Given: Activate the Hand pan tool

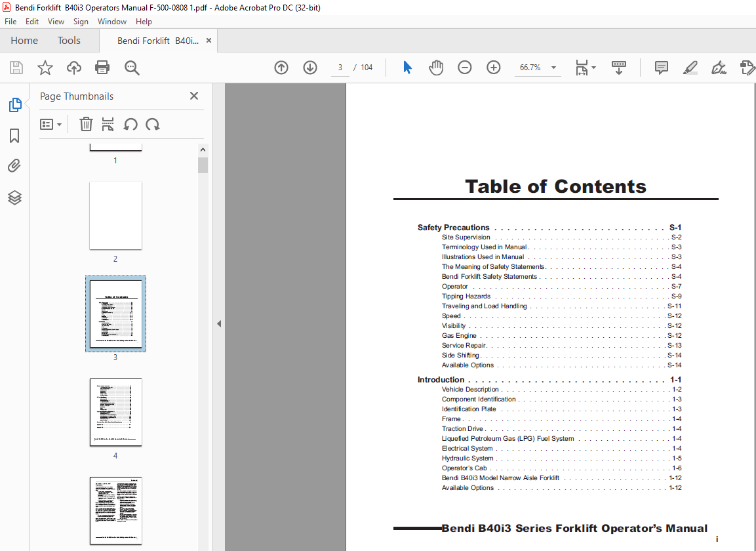Looking at the screenshot, I should pos(436,68).
